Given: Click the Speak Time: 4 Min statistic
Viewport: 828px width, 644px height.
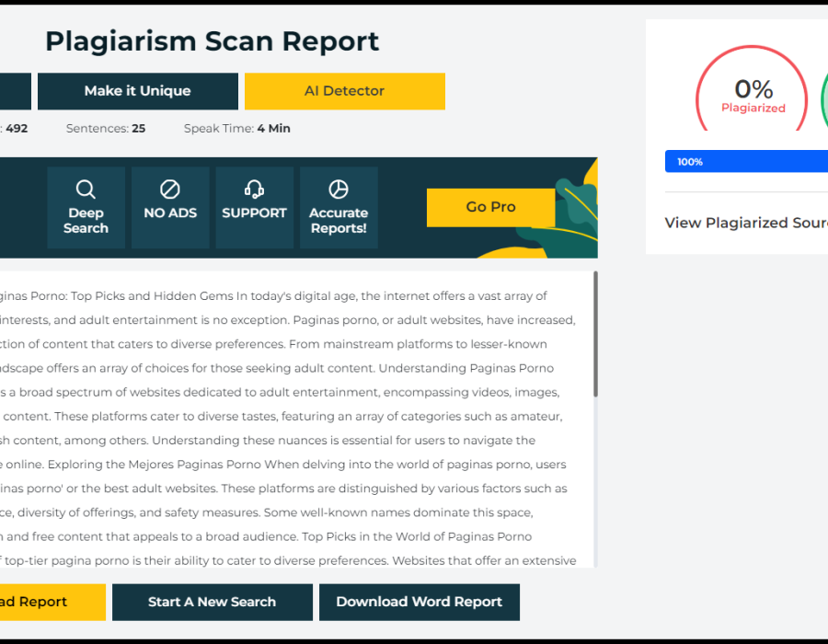Looking at the screenshot, I should click(x=236, y=129).
